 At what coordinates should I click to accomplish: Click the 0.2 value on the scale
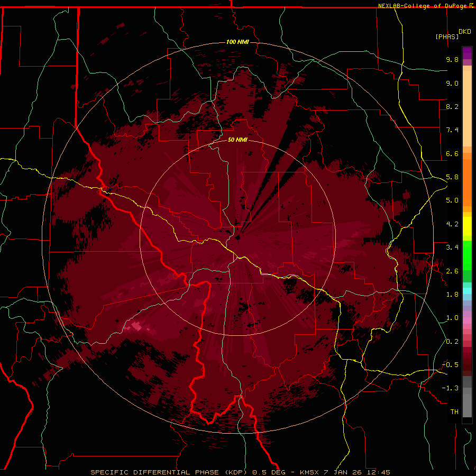pos(452,342)
